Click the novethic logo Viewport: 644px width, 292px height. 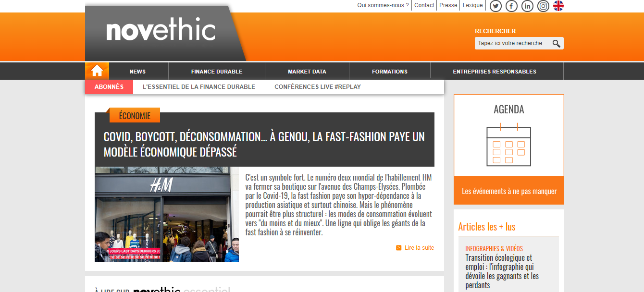pos(161,30)
